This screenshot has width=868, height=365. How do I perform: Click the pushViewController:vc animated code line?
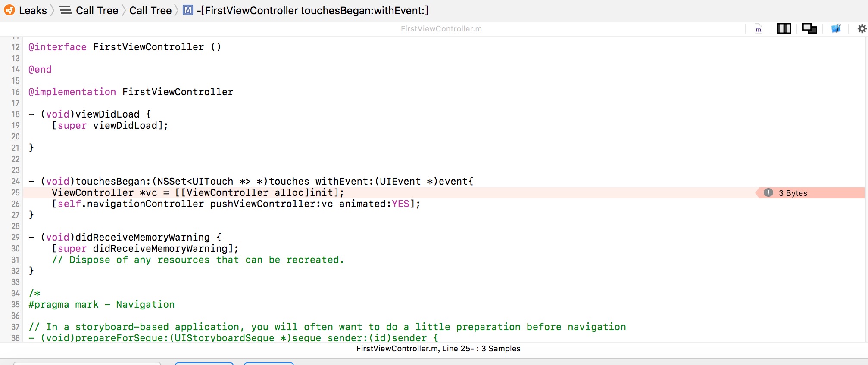click(x=236, y=204)
